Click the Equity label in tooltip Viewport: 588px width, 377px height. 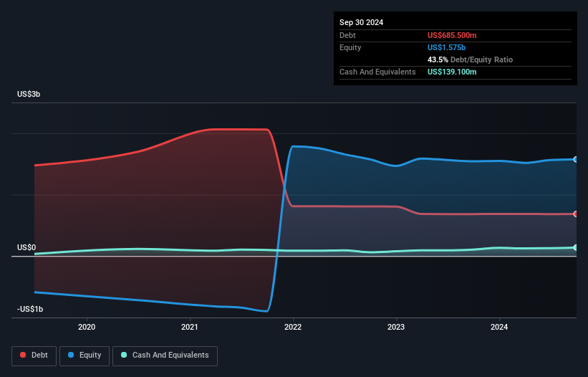(x=350, y=47)
